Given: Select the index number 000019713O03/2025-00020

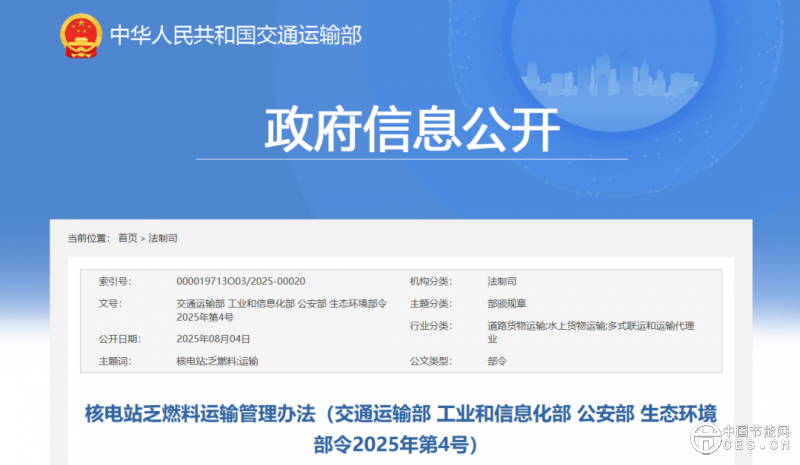Looking at the screenshot, I should click(x=240, y=281).
